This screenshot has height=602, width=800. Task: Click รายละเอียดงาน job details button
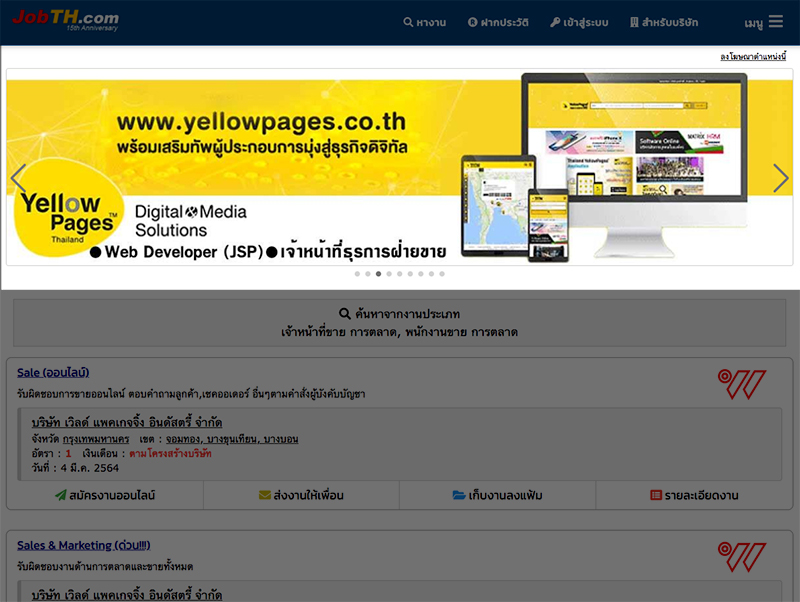[x=694, y=495]
